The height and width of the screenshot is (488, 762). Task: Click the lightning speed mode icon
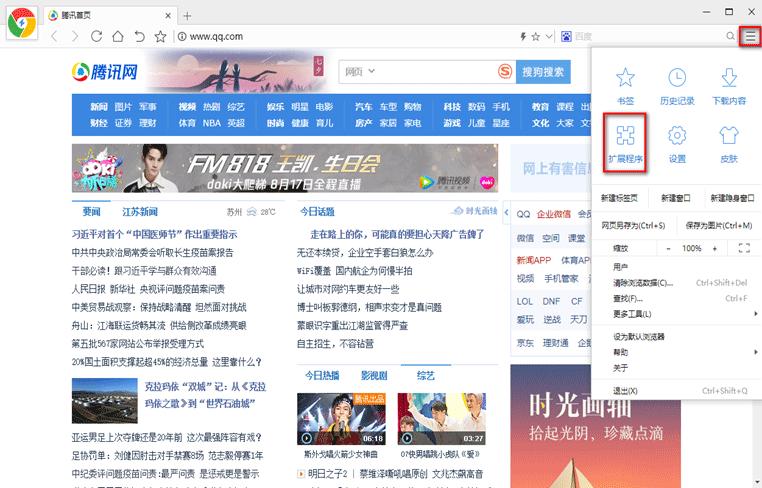523,36
